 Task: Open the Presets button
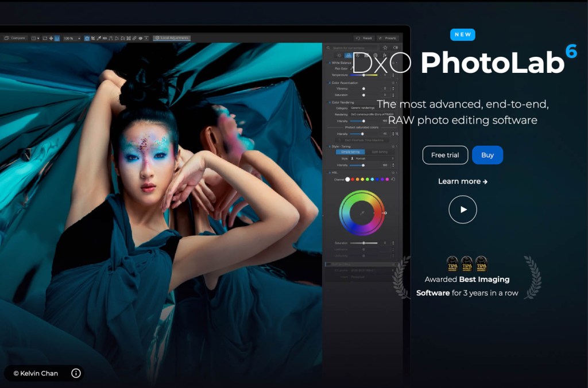(388, 38)
